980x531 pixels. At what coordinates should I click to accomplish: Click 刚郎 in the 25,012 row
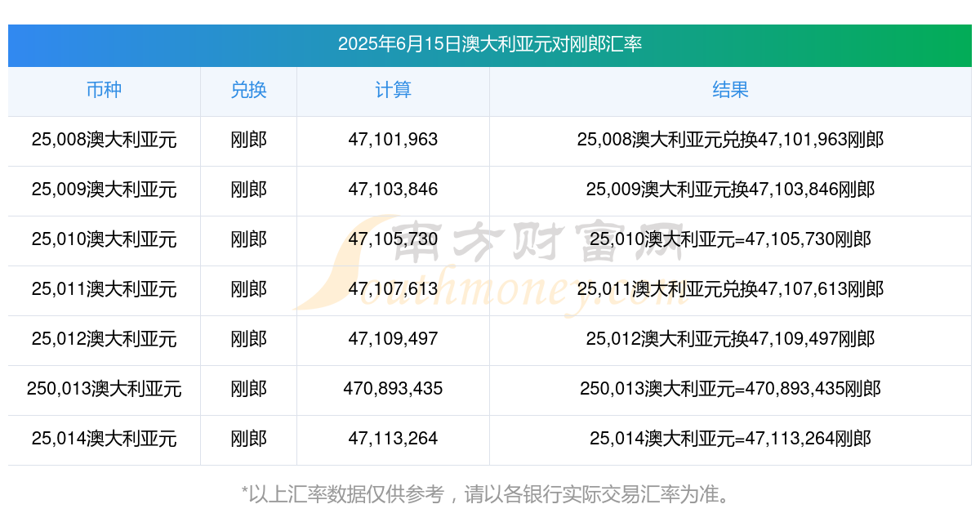(248, 339)
